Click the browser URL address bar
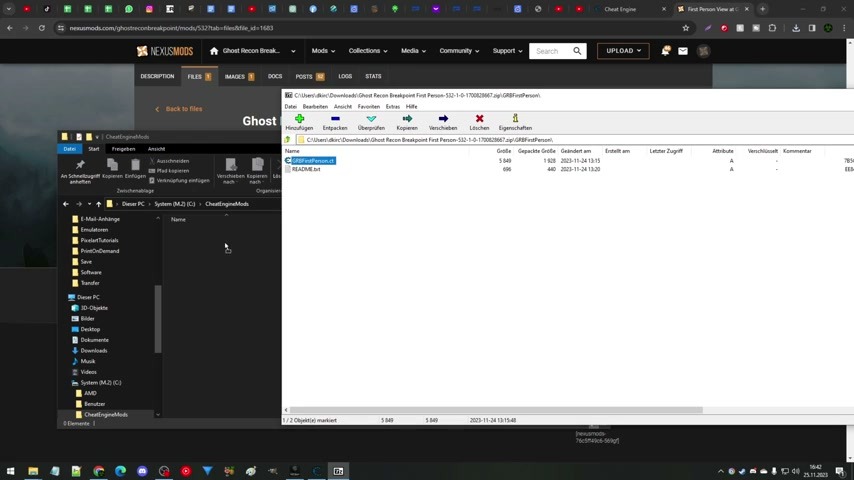The image size is (854, 480). (370, 28)
